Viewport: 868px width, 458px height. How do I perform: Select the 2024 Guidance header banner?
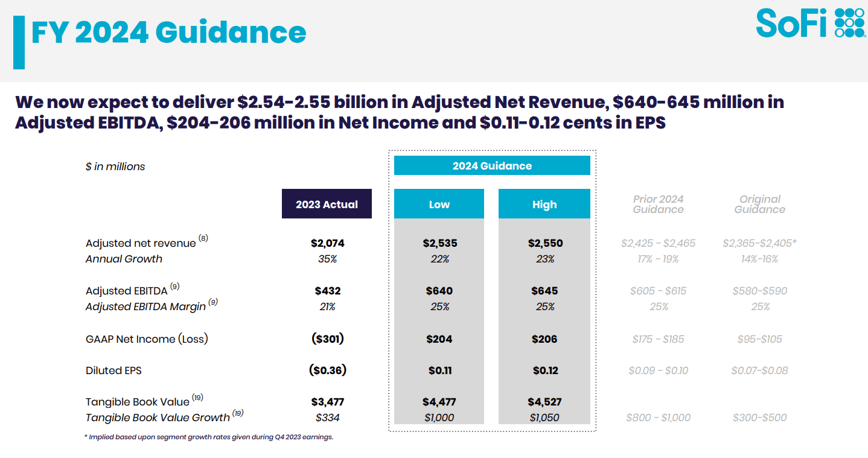492,165
